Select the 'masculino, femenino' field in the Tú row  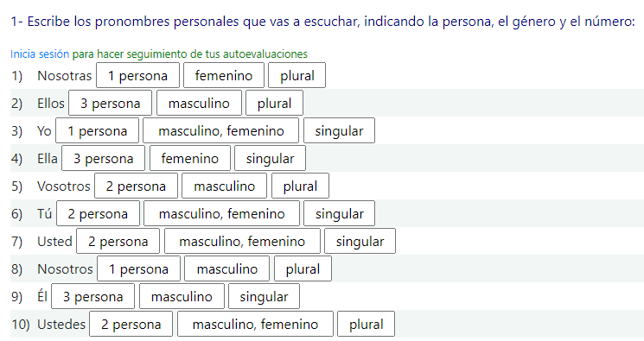click(222, 213)
